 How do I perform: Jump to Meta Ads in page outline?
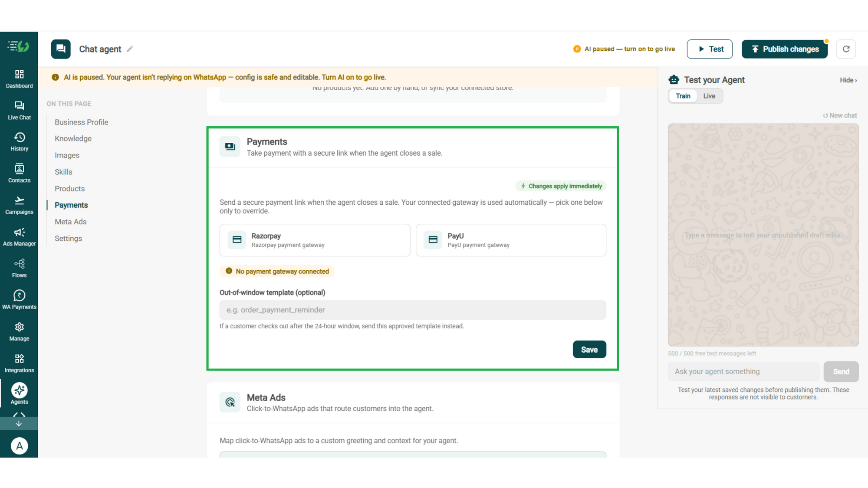(x=70, y=222)
